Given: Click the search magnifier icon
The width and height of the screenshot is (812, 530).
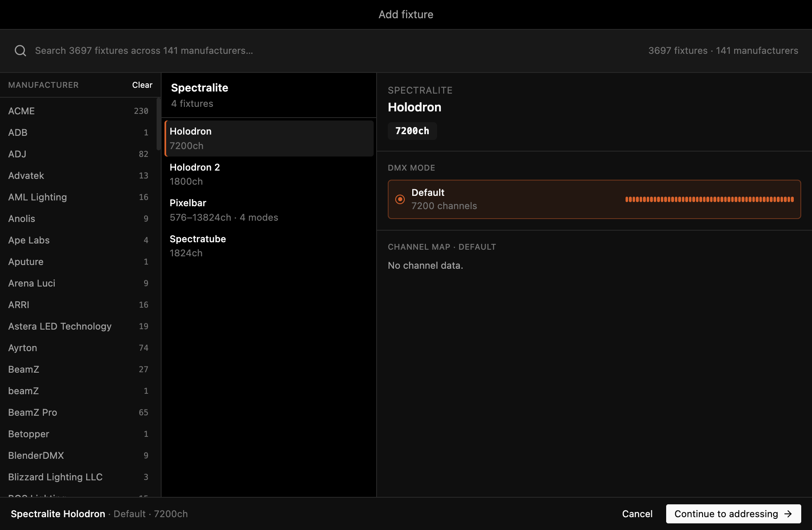Looking at the screenshot, I should click(x=20, y=51).
